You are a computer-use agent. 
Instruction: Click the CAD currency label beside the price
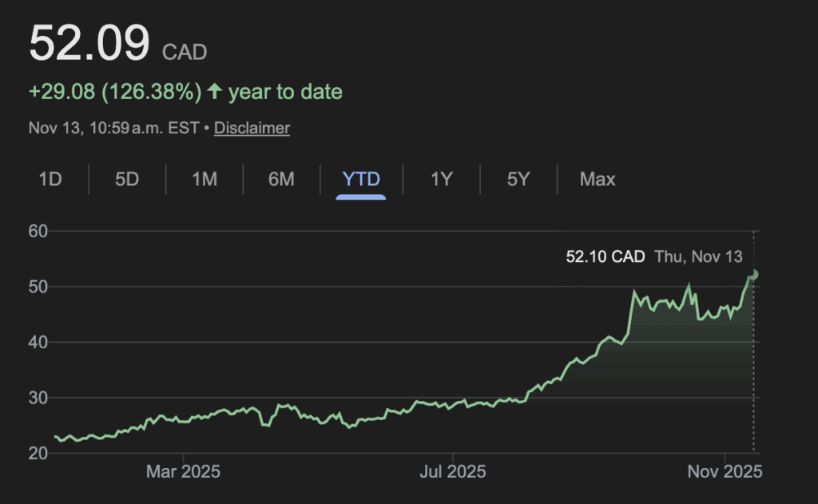(x=185, y=53)
